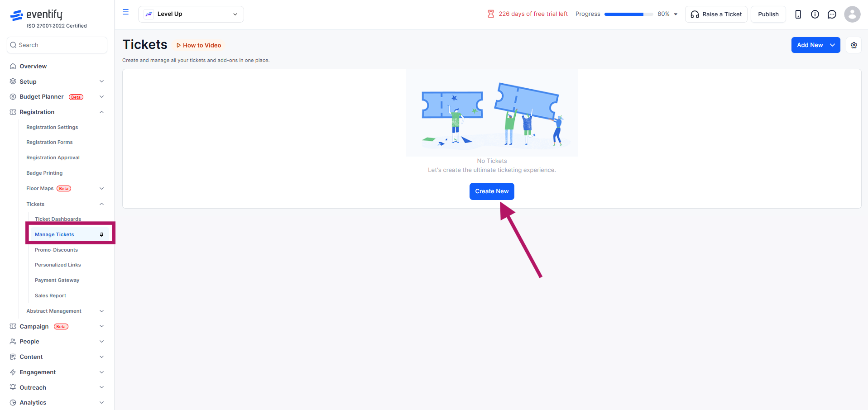Open Registration Settings menu item

[x=52, y=127]
